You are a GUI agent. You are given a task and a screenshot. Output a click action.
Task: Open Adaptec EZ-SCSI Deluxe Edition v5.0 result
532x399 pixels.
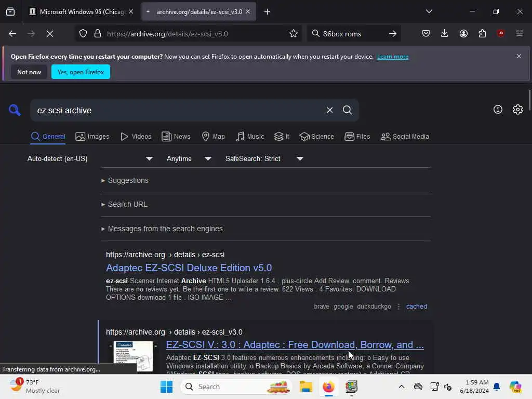189,268
